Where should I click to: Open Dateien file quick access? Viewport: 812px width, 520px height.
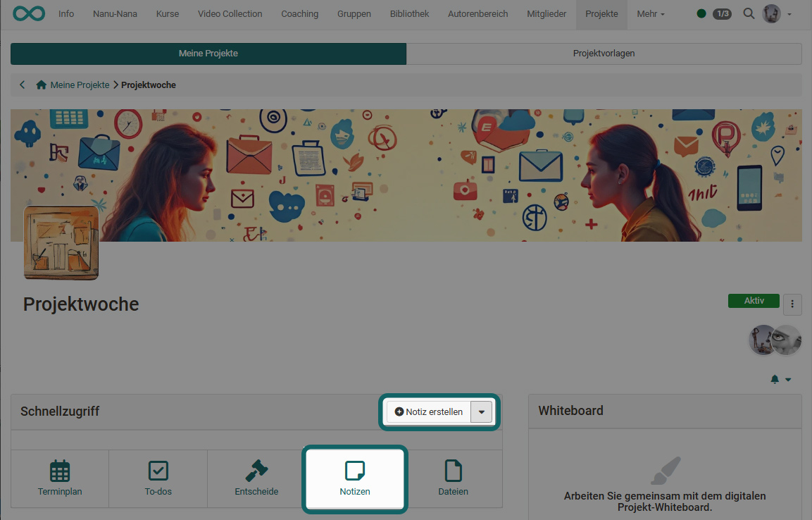click(x=453, y=478)
